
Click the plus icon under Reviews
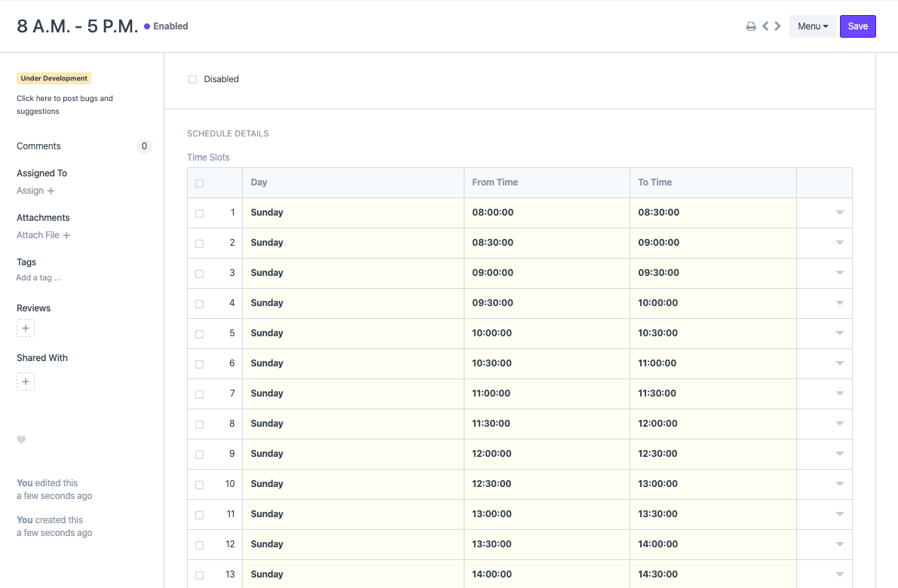coord(26,328)
